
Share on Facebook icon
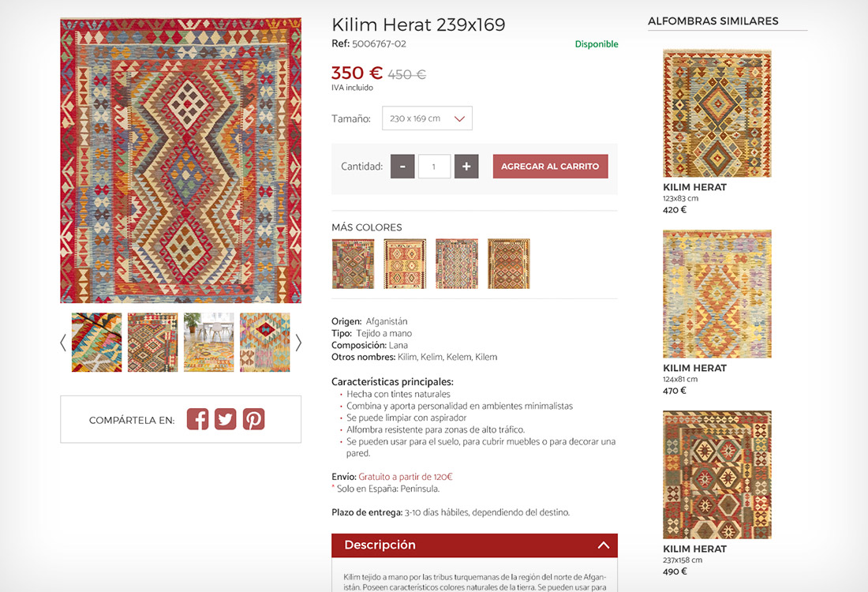point(197,419)
